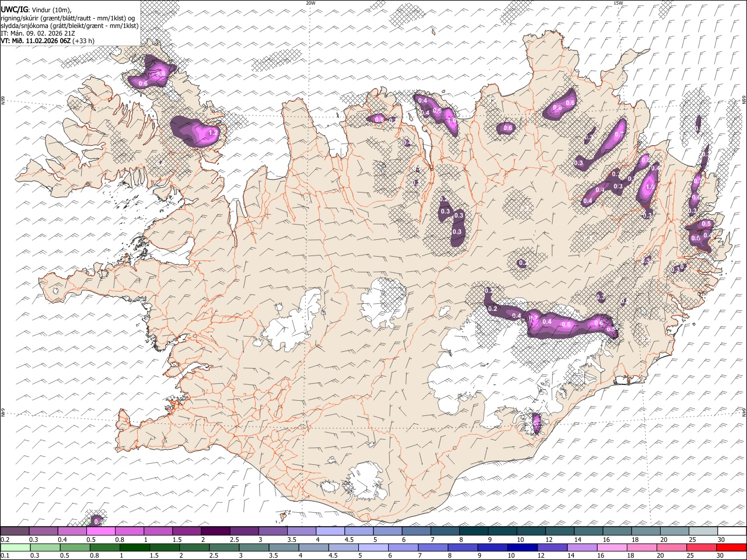This screenshot has width=747, height=560.
Task: Click lower legend swatch between 3 and 3.5
Action: click(254, 548)
